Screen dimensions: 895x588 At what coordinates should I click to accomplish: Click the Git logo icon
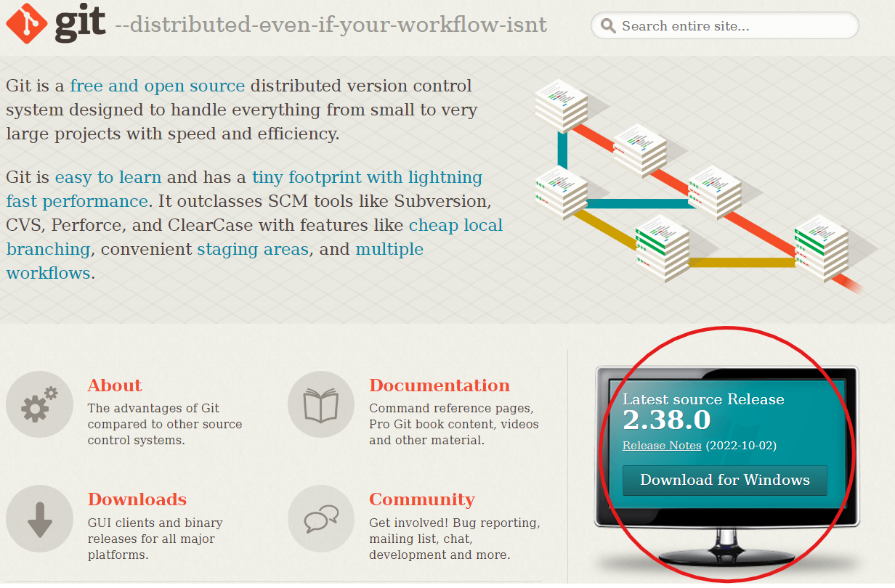pyautogui.click(x=28, y=23)
